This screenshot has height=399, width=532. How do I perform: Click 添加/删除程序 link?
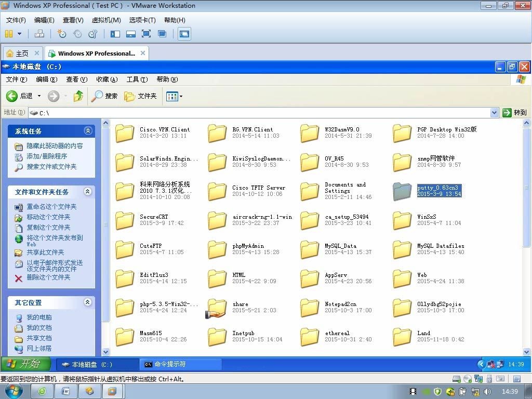tap(47, 156)
